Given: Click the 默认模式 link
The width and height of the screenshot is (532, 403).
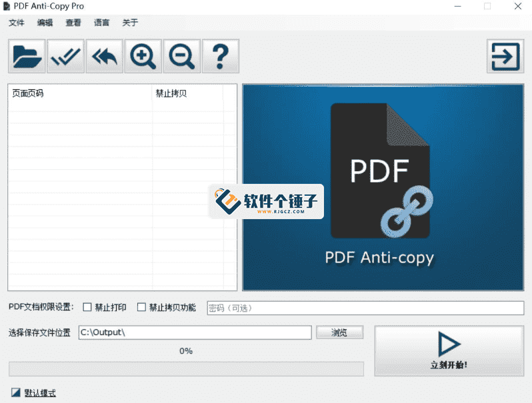Looking at the screenshot, I should click(x=40, y=393).
